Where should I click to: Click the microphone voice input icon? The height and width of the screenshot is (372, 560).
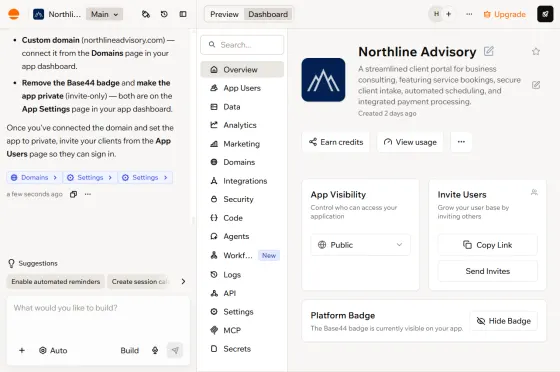pyautogui.click(x=155, y=351)
